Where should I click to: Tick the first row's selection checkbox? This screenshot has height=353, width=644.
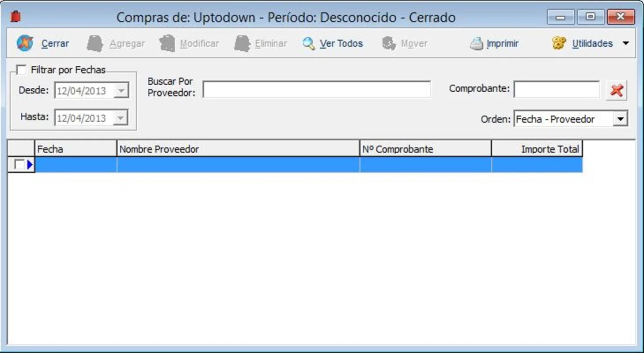click(19, 165)
